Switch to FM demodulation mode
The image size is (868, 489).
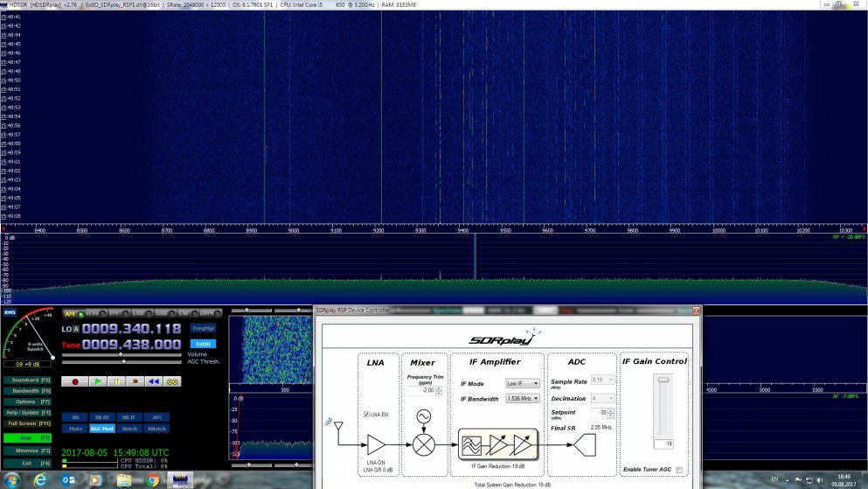click(119, 313)
